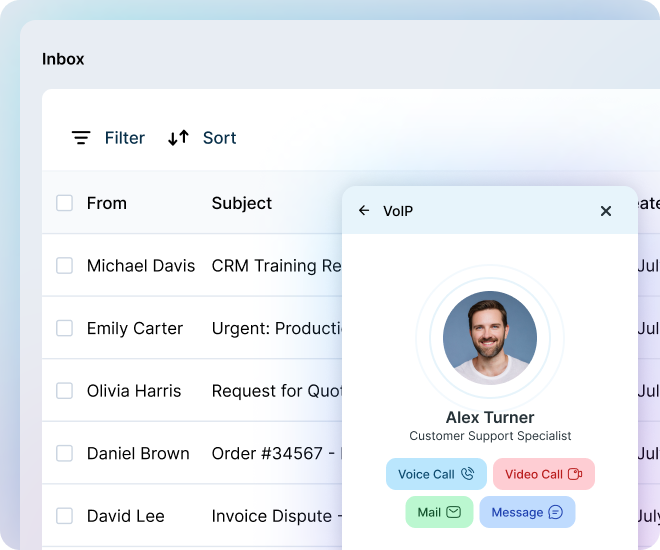The image size is (660, 550).
Task: Start a Voice Call with Alex Turner
Action: click(x=436, y=474)
